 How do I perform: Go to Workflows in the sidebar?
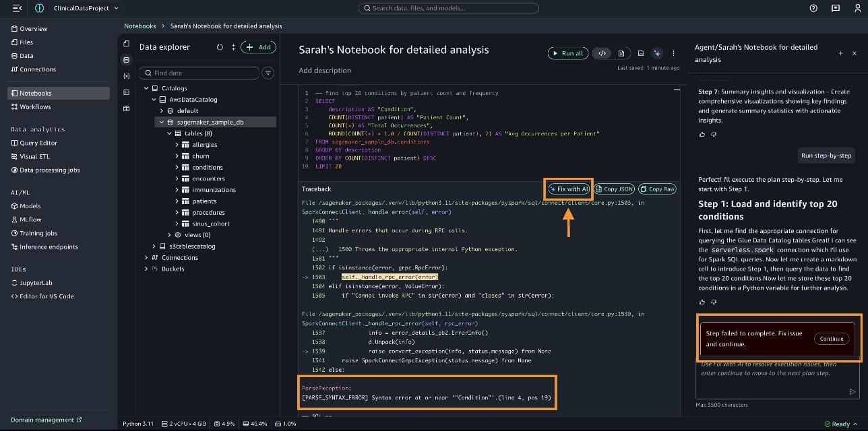35,106
